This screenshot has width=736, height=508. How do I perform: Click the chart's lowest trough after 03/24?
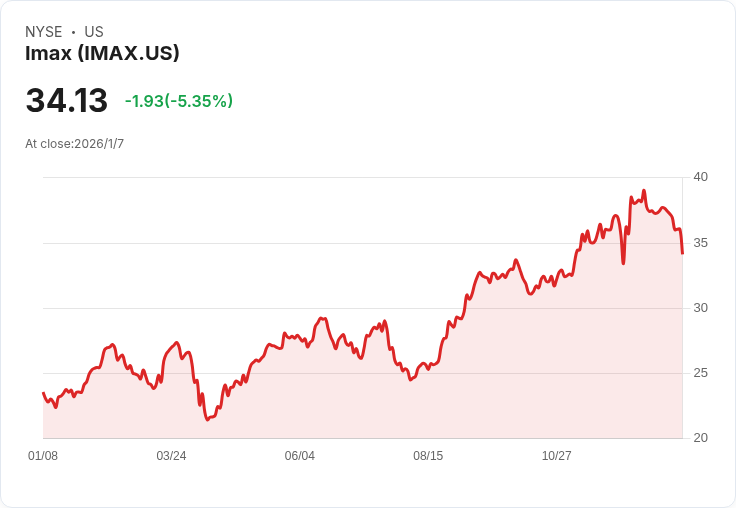207,419
